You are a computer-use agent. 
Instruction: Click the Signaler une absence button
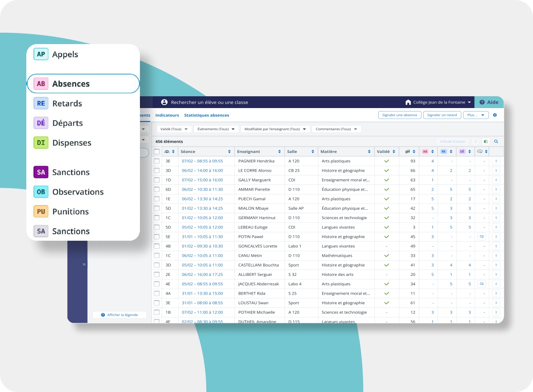(x=399, y=115)
